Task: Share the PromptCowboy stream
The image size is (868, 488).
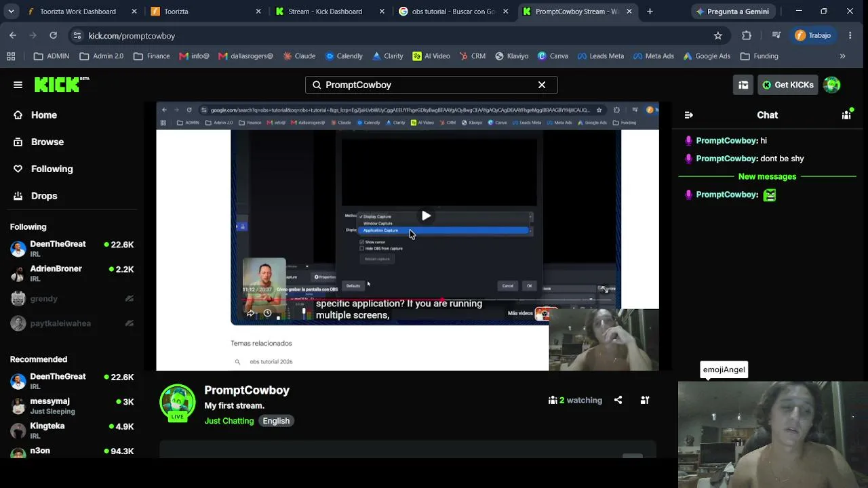Action: coord(618,400)
